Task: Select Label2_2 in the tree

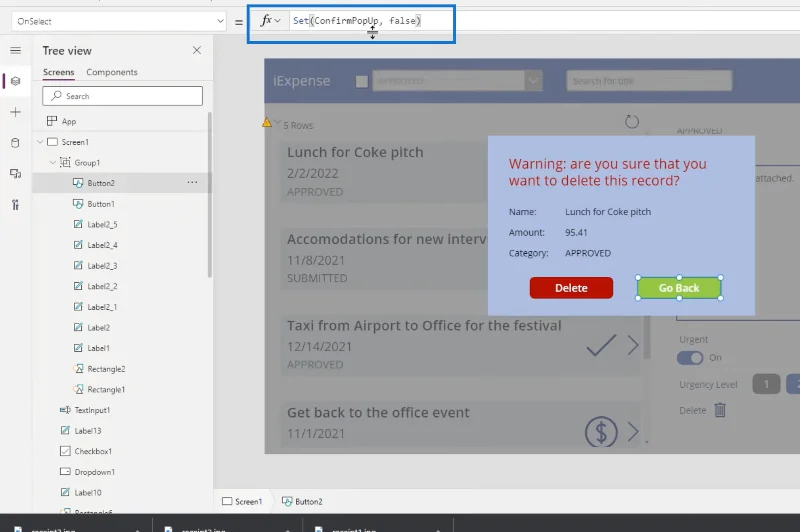Action: [102, 286]
